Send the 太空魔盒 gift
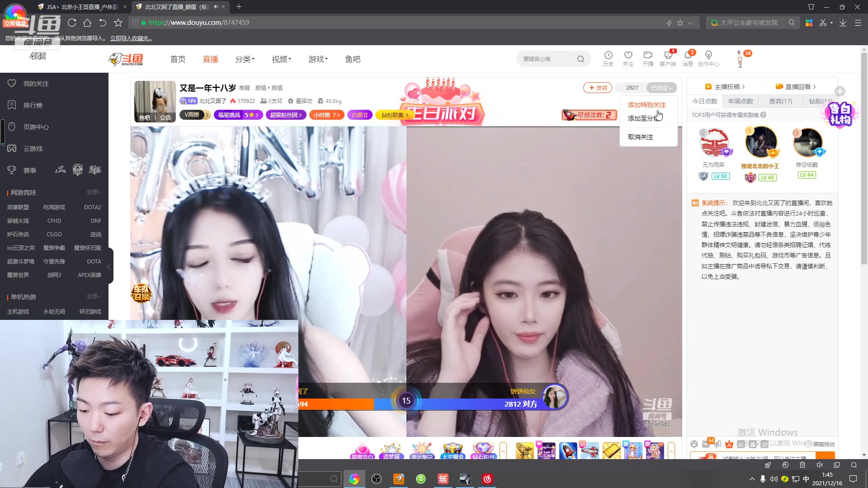Screen dimensions: 868x488 [x=453, y=451]
